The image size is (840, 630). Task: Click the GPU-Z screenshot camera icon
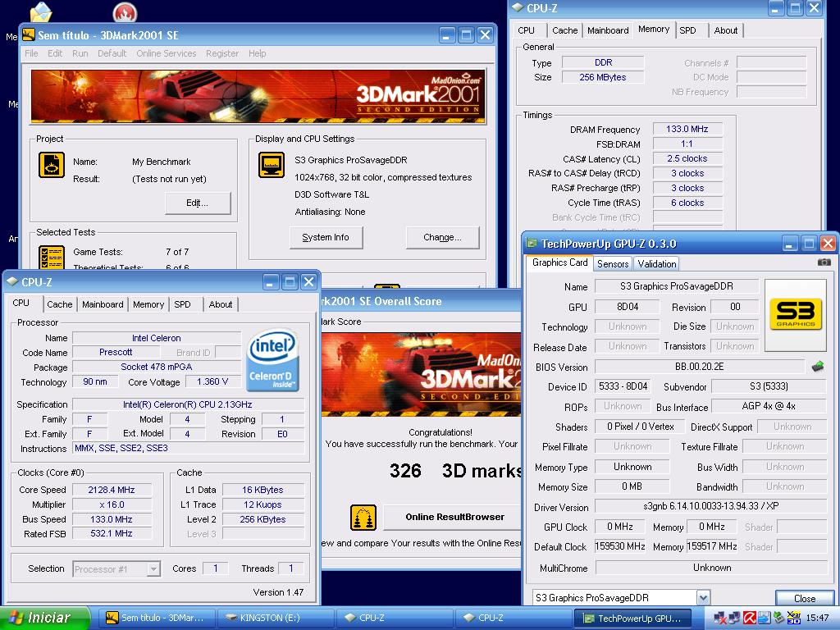click(x=824, y=262)
